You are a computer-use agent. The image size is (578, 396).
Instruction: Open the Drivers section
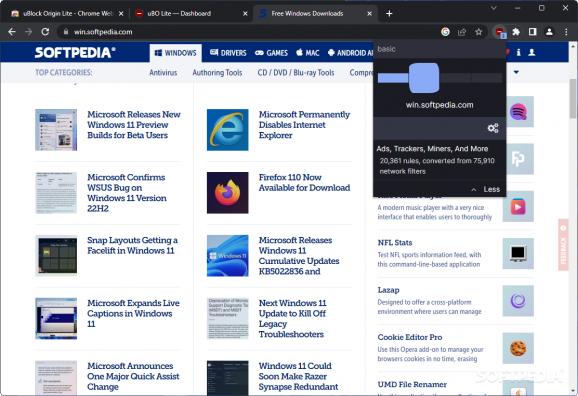228,53
